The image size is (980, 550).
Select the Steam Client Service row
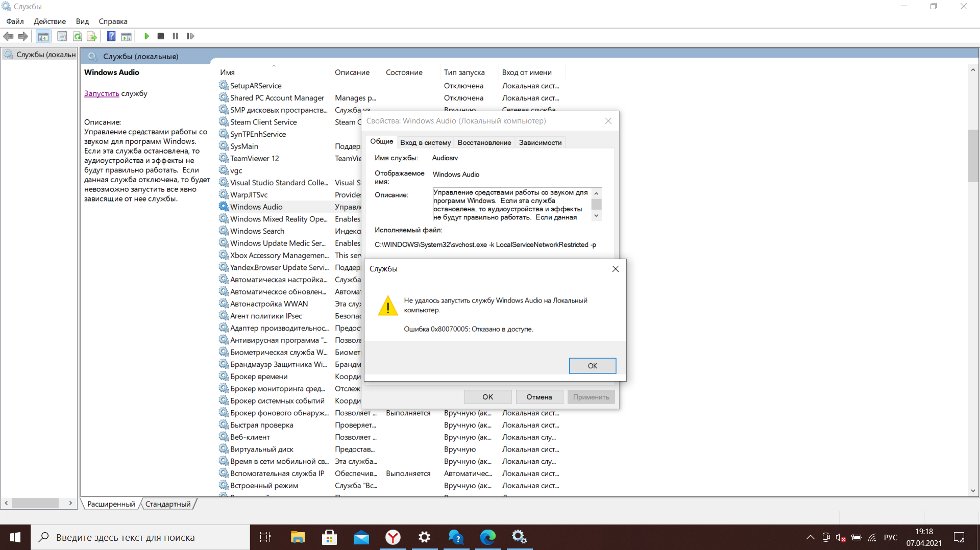pos(263,122)
